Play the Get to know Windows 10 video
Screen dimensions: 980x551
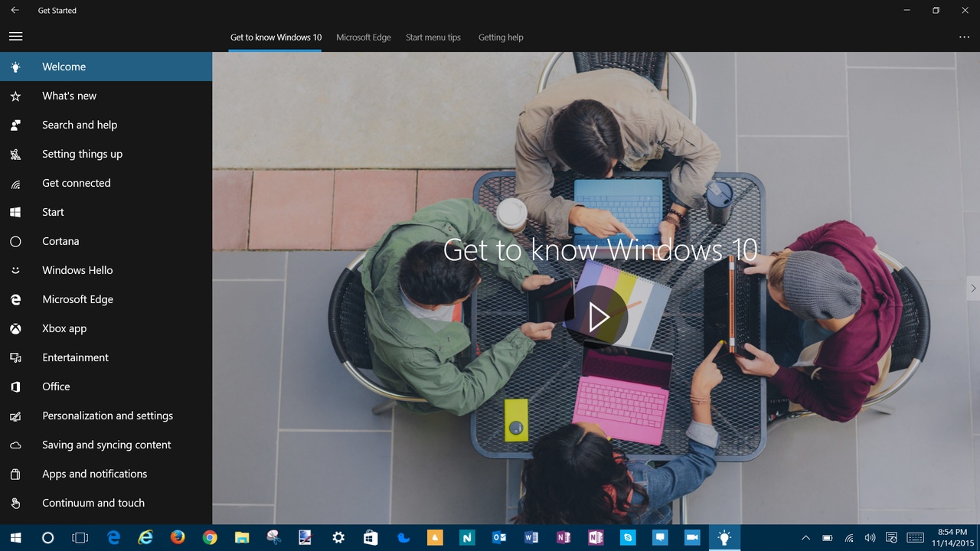coord(598,317)
